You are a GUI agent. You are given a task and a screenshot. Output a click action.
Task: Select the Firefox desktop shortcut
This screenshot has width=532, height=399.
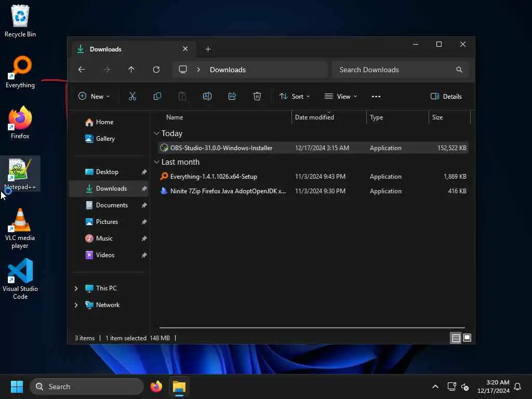pyautogui.click(x=20, y=123)
